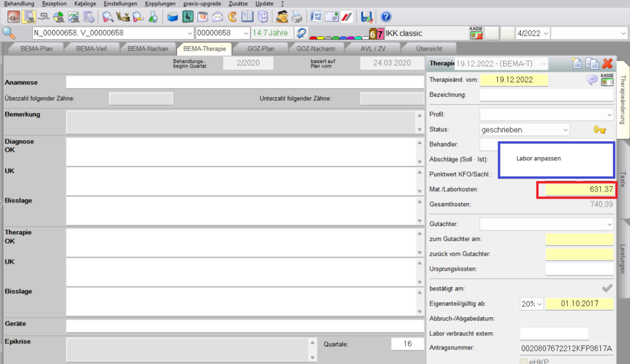Click the patient search magnifier icon
Image resolution: width=630 pixels, height=364 pixels.
tap(9, 33)
